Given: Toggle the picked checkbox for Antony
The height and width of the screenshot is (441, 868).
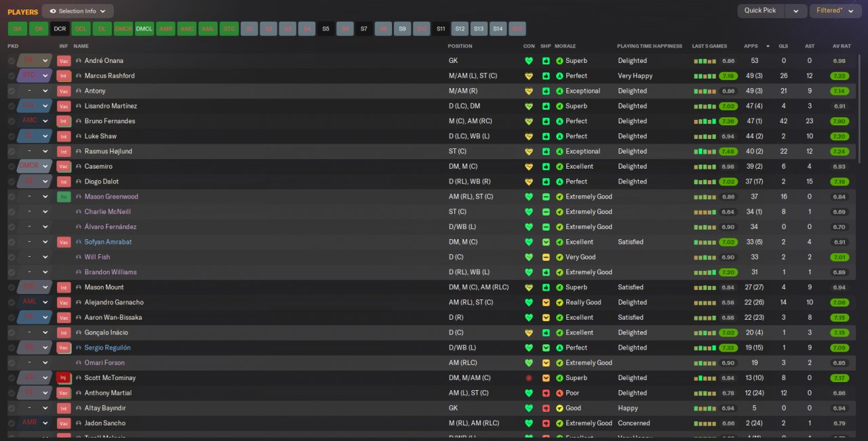Looking at the screenshot, I should 12,91.
